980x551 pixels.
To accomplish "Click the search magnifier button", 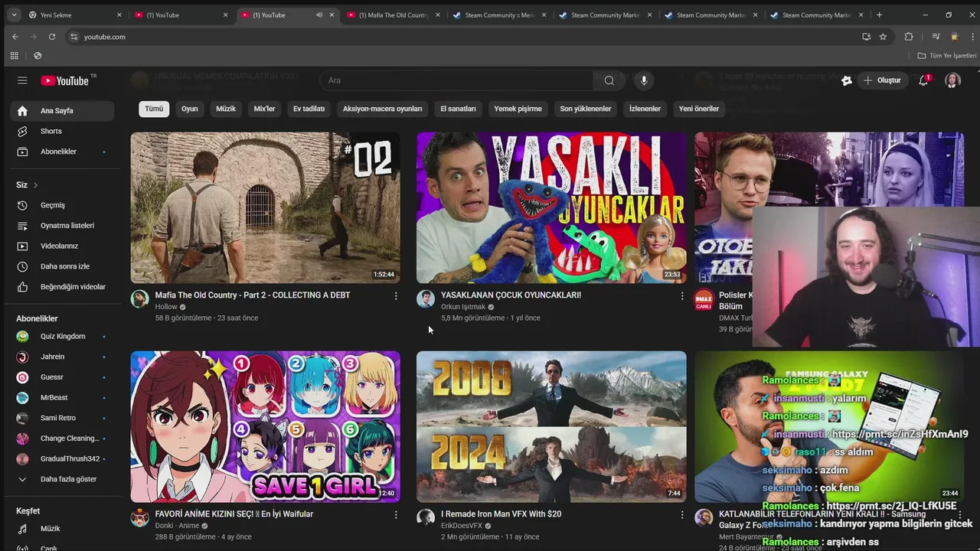I will point(609,80).
